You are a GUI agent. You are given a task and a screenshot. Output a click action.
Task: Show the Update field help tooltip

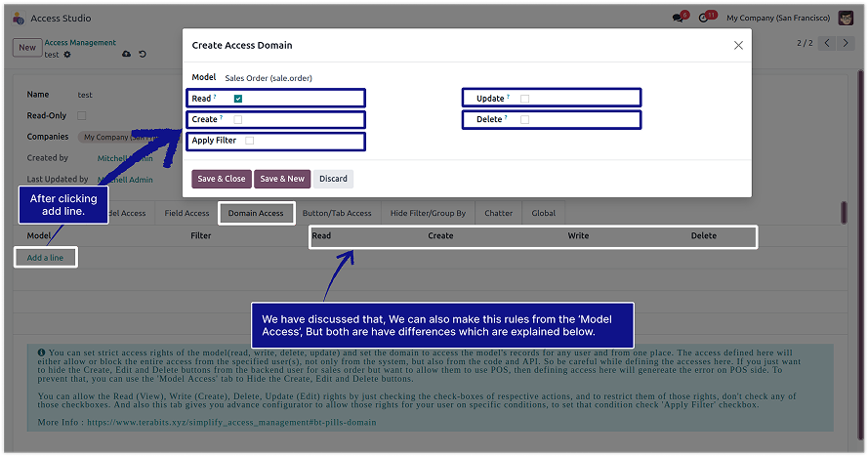(x=508, y=97)
